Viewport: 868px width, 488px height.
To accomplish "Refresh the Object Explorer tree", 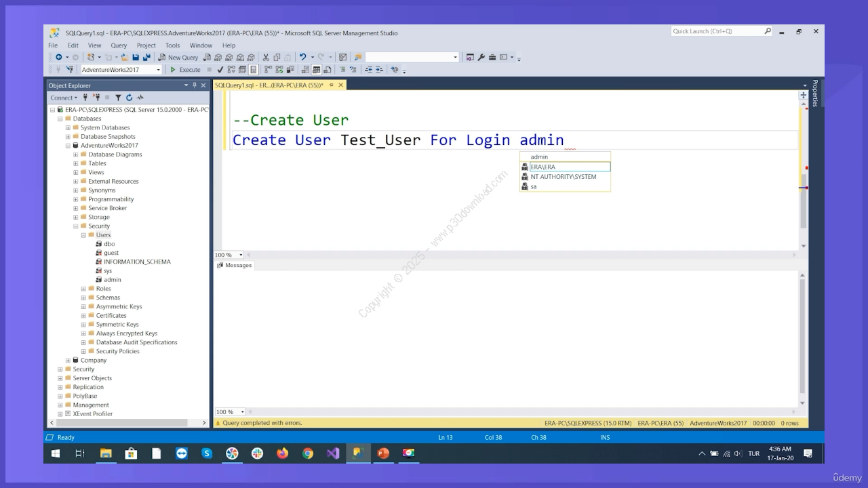I will coord(129,98).
